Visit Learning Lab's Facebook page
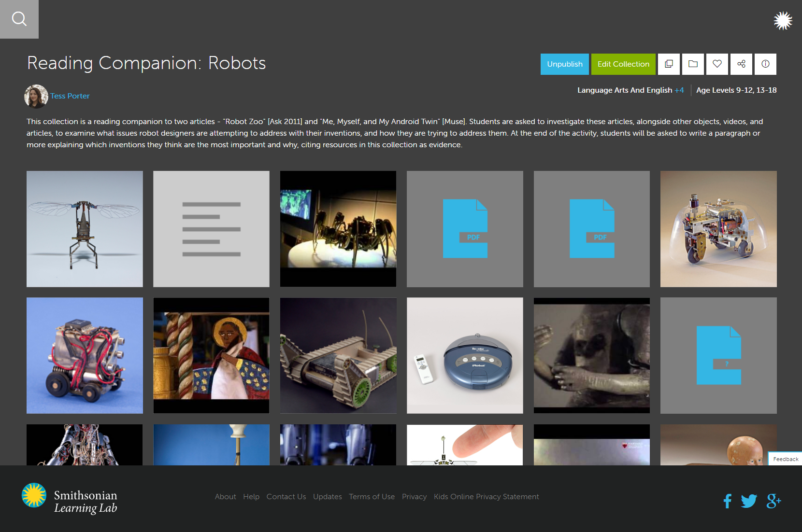The image size is (802, 532). tap(727, 501)
